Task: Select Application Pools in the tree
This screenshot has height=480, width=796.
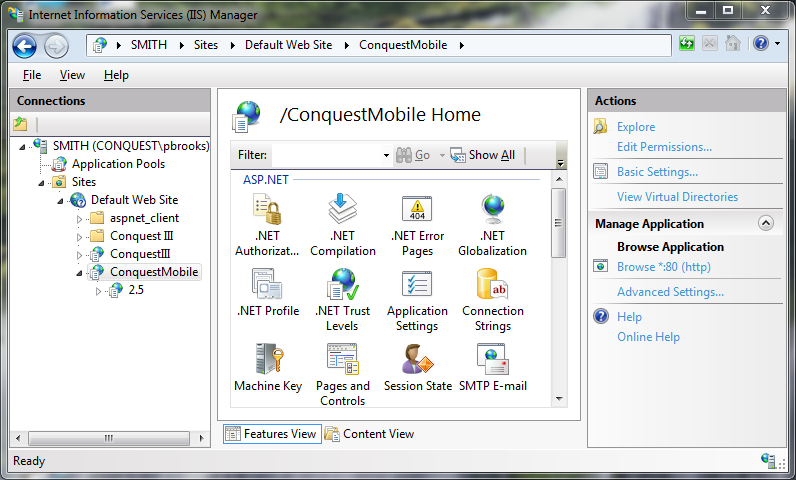Action: click(x=118, y=164)
